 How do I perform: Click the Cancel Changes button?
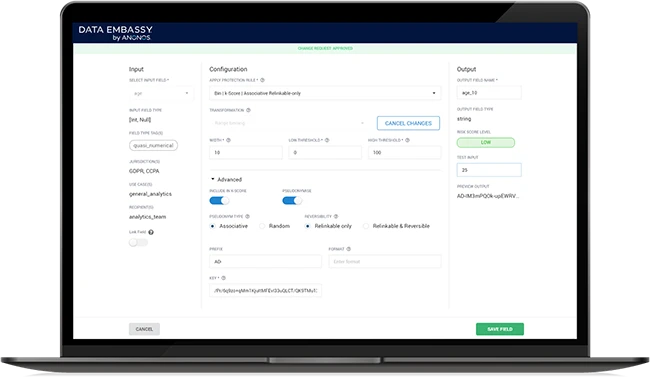[x=408, y=123]
